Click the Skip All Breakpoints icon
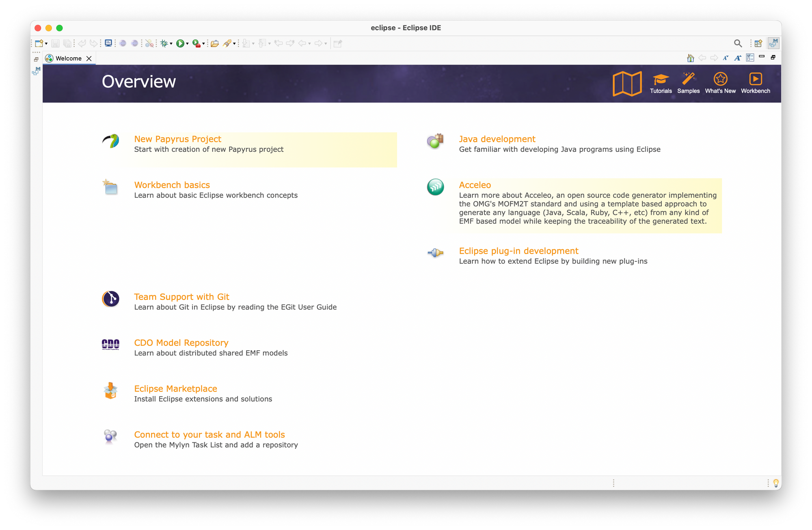 [149, 43]
